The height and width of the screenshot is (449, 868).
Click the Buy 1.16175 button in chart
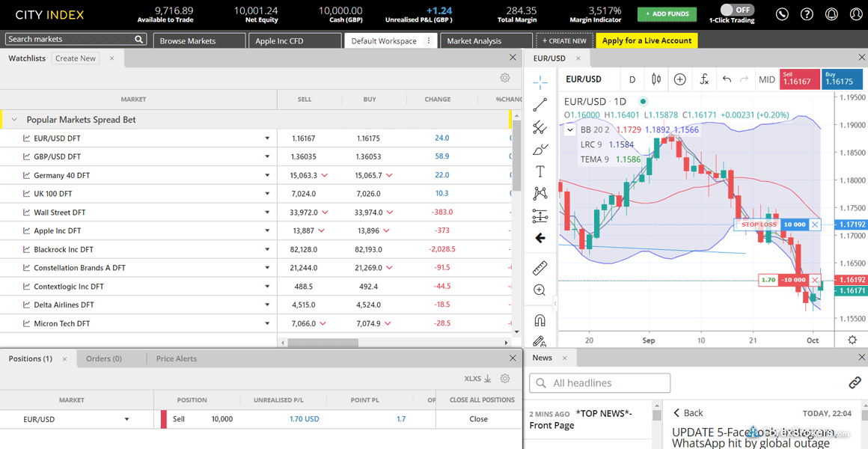(843, 79)
